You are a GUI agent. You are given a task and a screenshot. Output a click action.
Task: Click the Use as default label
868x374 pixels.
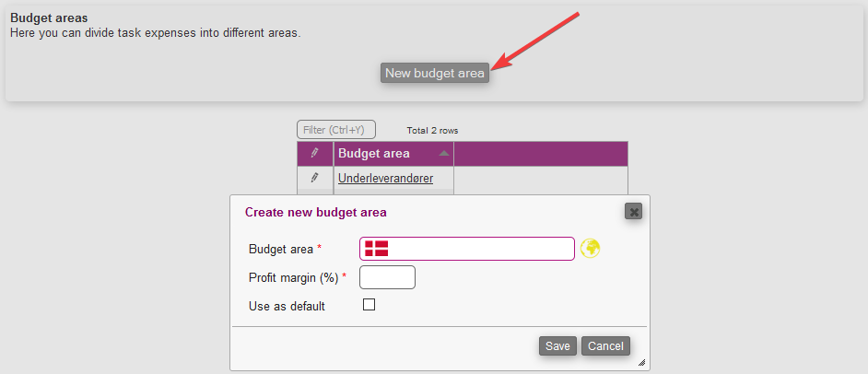[287, 306]
